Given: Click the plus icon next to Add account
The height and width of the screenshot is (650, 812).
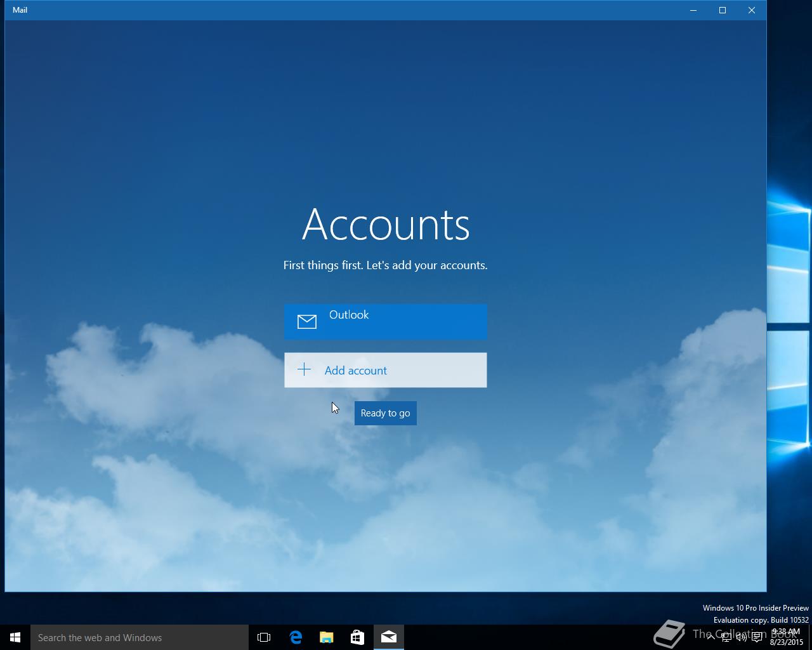Looking at the screenshot, I should point(304,369).
